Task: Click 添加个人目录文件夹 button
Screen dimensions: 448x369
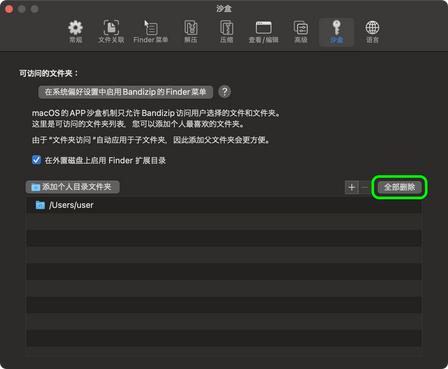Action: point(73,187)
